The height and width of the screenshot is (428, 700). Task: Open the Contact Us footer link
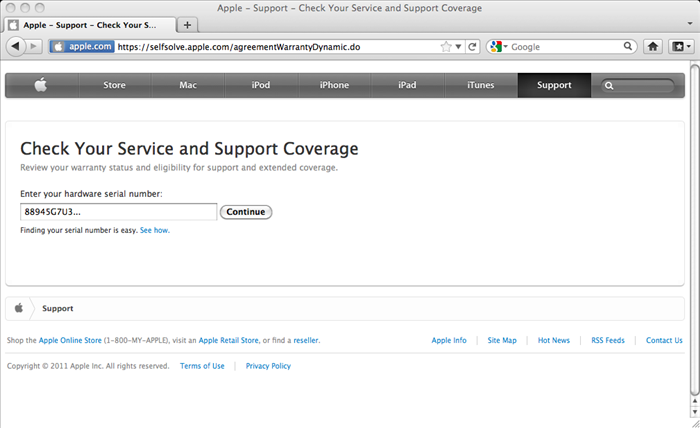pos(664,340)
